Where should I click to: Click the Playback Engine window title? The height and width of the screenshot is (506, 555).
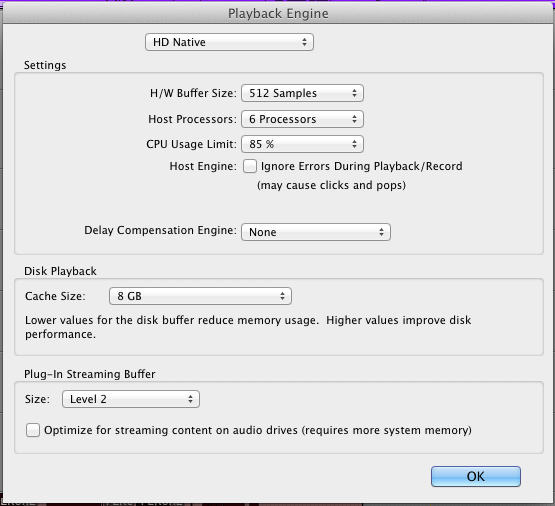(x=278, y=13)
